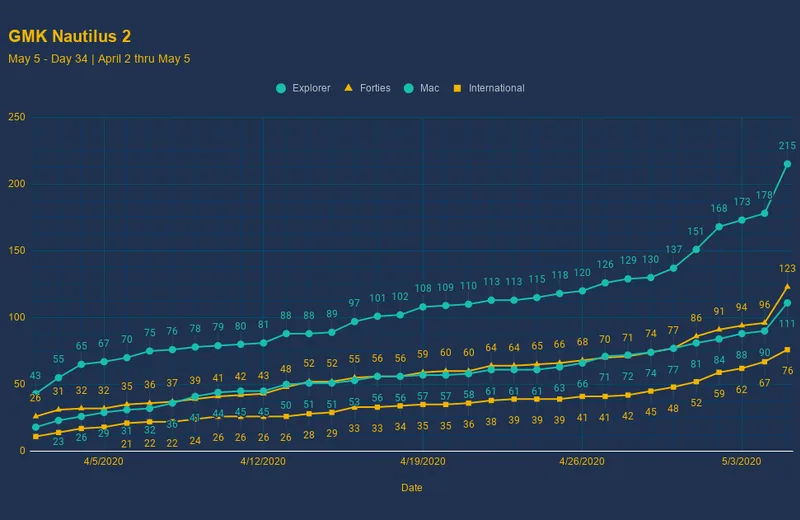Click the 4/26/2020 x-axis label
800x520 pixels.
[x=582, y=461]
